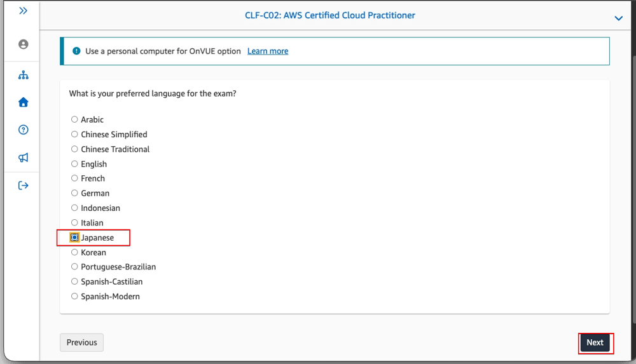Select the Japanese radio button
The width and height of the screenshot is (636, 364).
tap(74, 238)
